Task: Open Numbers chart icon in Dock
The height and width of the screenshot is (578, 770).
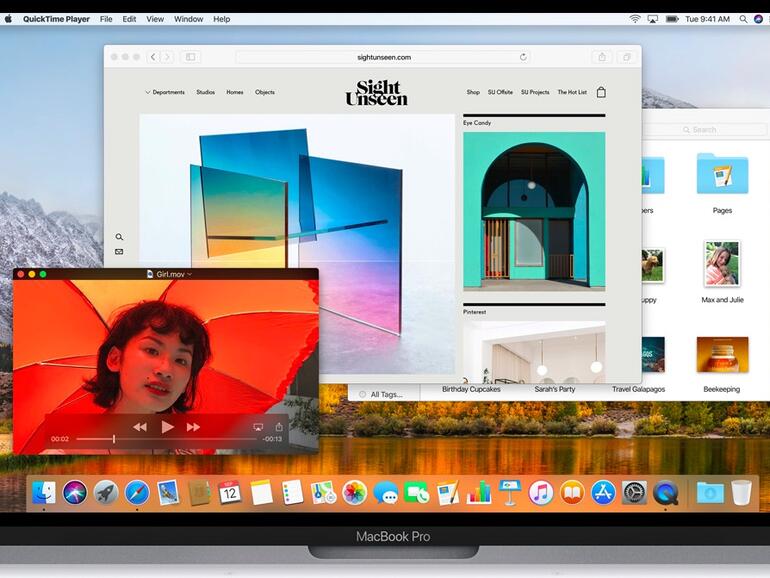Action: (479, 493)
